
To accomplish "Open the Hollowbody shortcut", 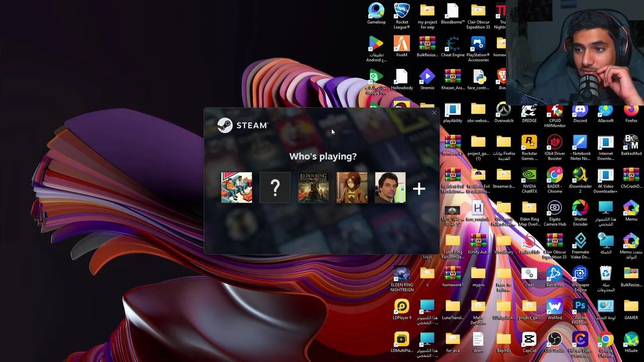I will 401,79.
